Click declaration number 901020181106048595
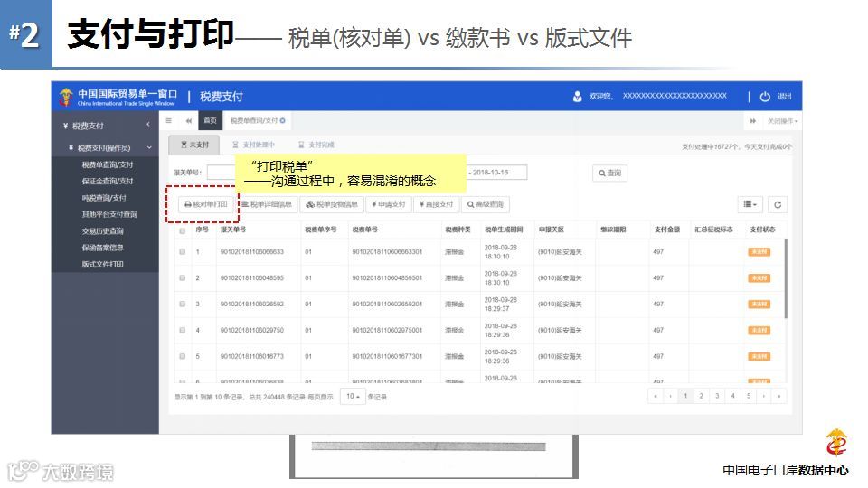 pyautogui.click(x=252, y=277)
